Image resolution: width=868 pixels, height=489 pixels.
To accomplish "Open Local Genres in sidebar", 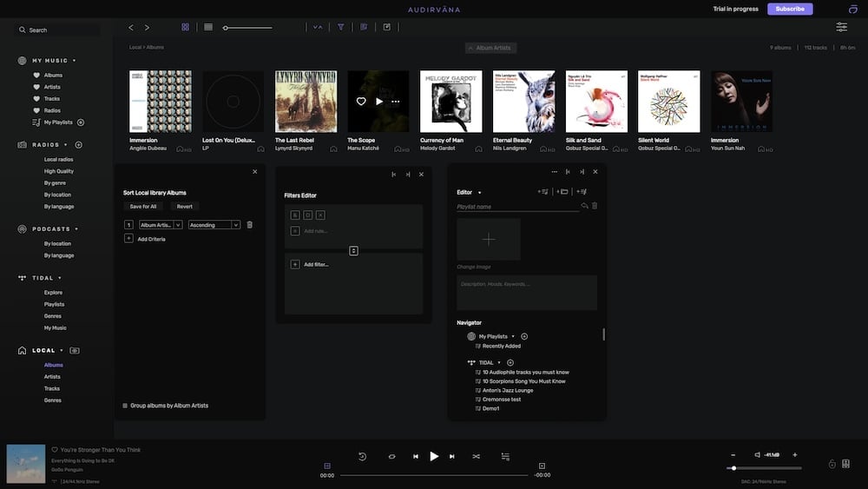I will coord(53,400).
